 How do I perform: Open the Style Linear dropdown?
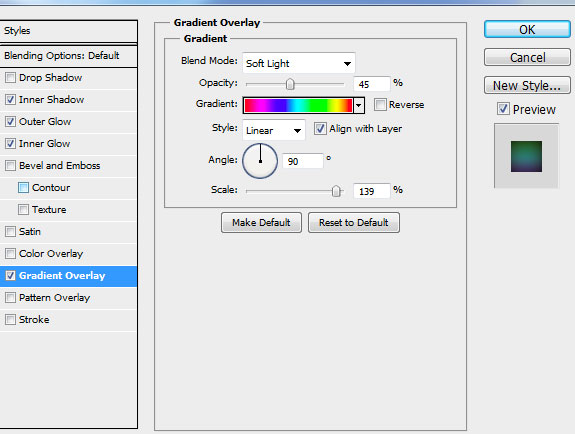pos(274,130)
